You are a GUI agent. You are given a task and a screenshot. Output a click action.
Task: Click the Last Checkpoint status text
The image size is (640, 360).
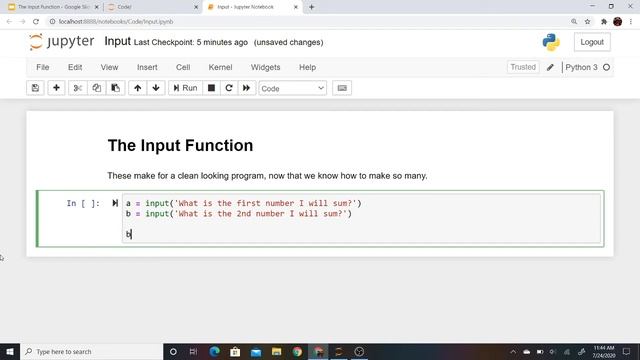click(x=191, y=42)
